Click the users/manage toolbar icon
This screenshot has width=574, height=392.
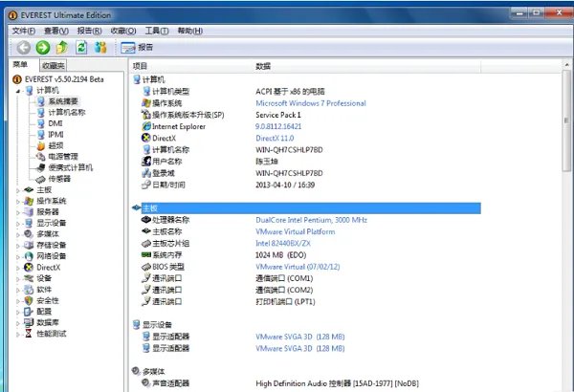click(100, 48)
